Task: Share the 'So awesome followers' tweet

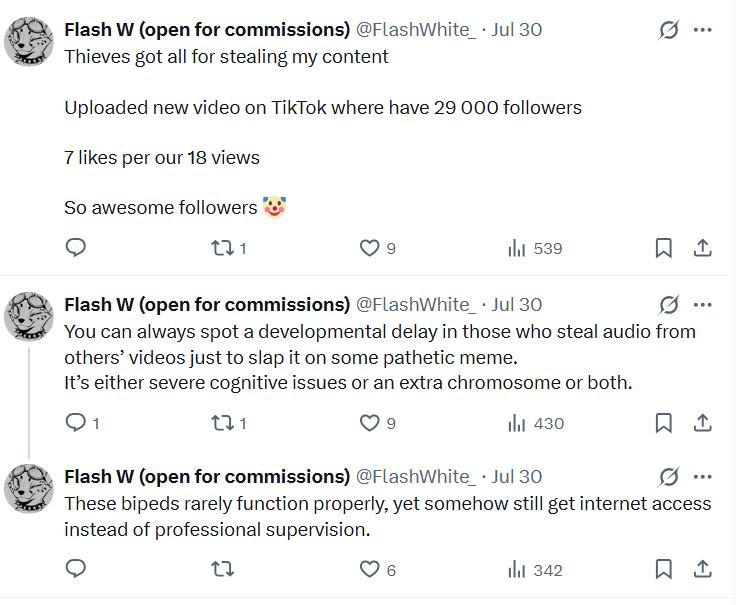Action: coord(702,248)
